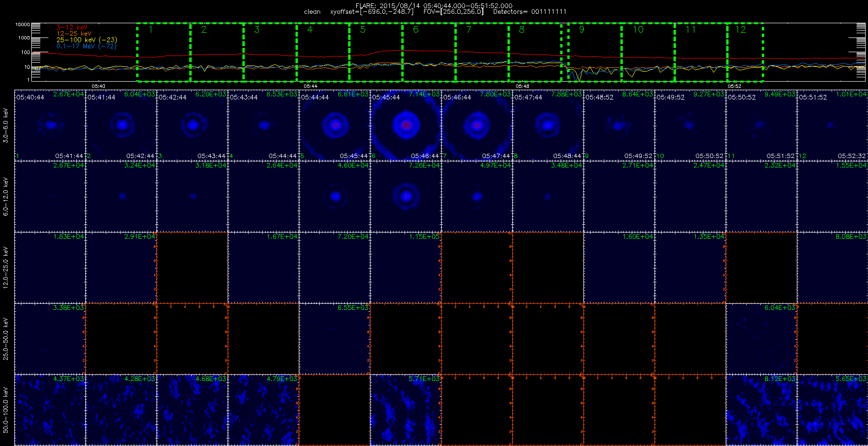Click the 25.0-50.0 keV row axis label
The height and width of the screenshot is (446, 868).
[x=6, y=339]
